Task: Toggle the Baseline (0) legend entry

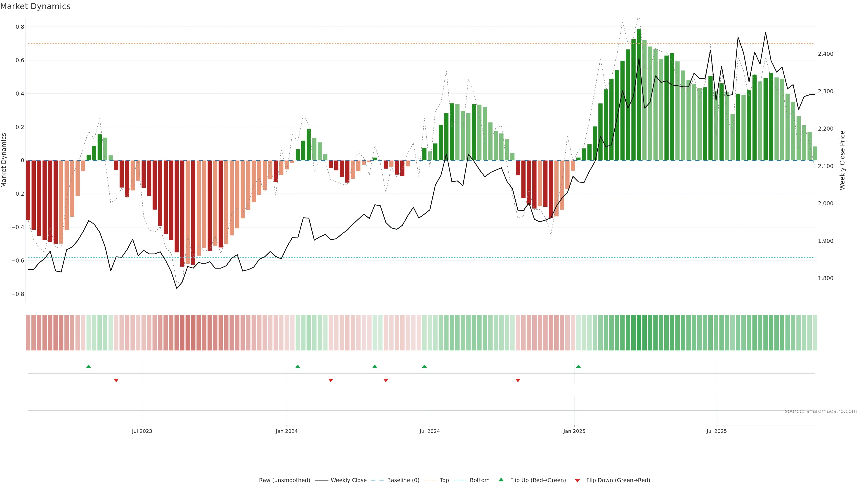Action: pyautogui.click(x=403, y=480)
